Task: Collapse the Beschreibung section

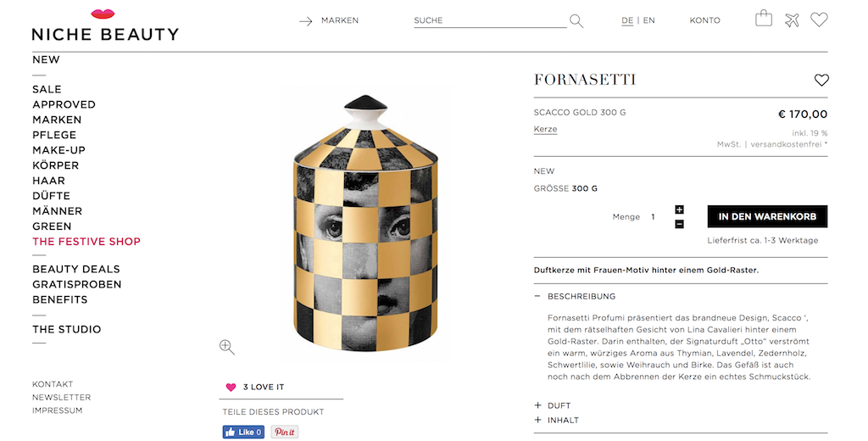Action: click(x=537, y=296)
